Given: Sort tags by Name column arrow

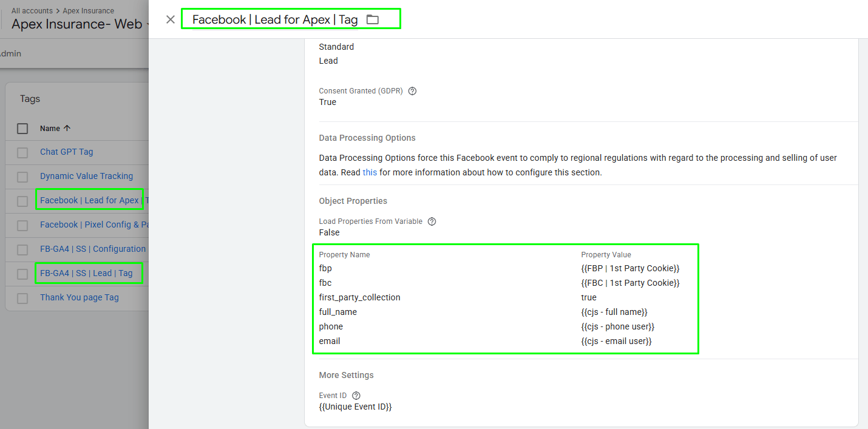Looking at the screenshot, I should coord(67,129).
